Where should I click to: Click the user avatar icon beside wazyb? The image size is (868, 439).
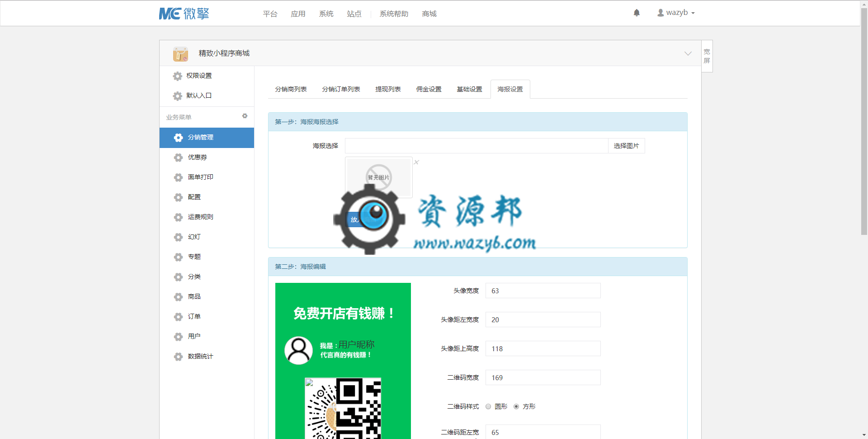pos(660,13)
